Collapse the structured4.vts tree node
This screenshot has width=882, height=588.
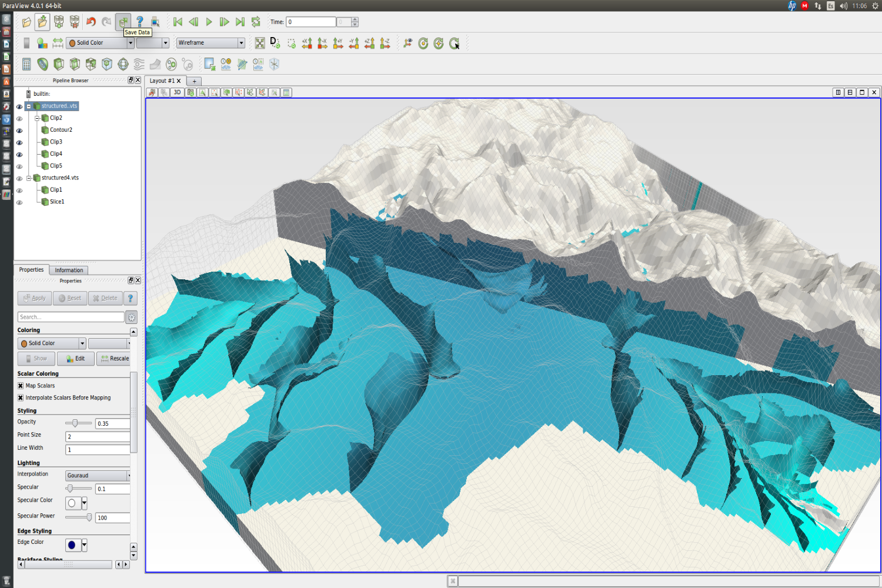click(28, 178)
